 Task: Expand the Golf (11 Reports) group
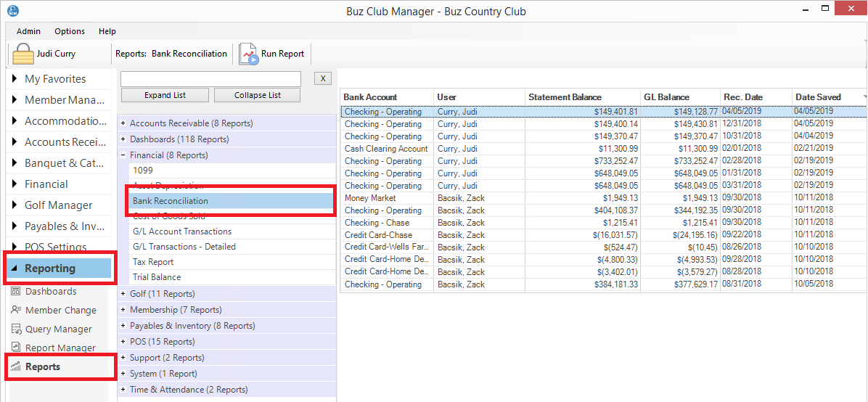[x=123, y=294]
